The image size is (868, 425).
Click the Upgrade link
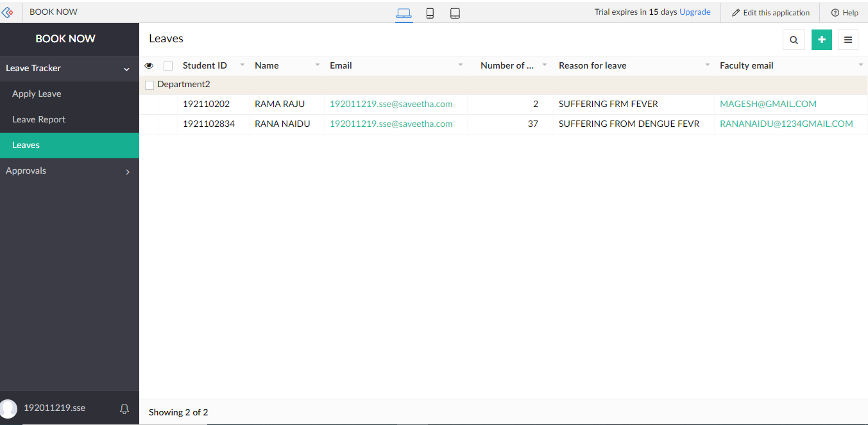tap(695, 11)
